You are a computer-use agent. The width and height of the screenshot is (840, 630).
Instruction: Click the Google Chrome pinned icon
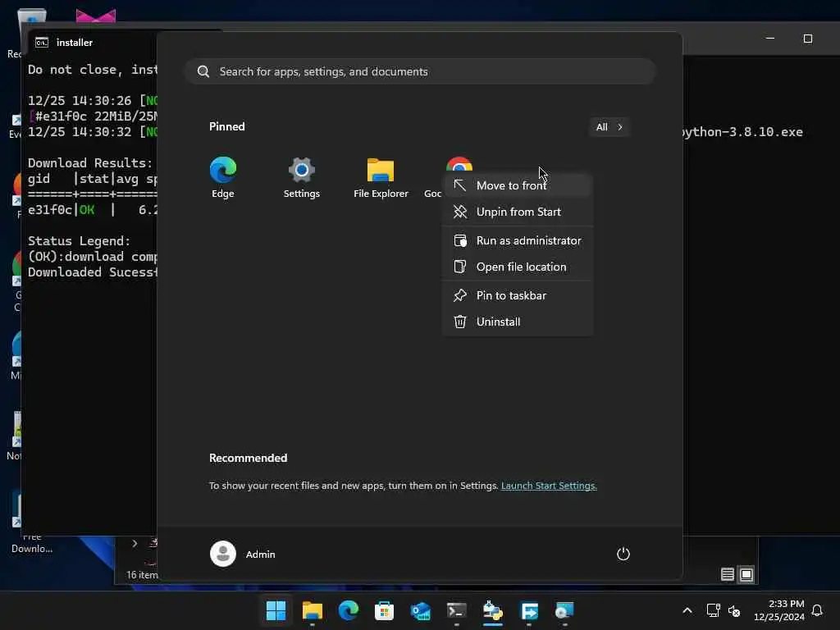(459, 165)
